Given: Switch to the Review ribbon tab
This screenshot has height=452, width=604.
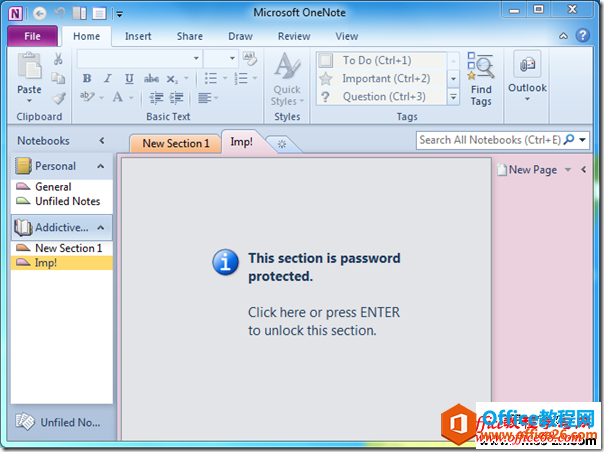Looking at the screenshot, I should [294, 36].
